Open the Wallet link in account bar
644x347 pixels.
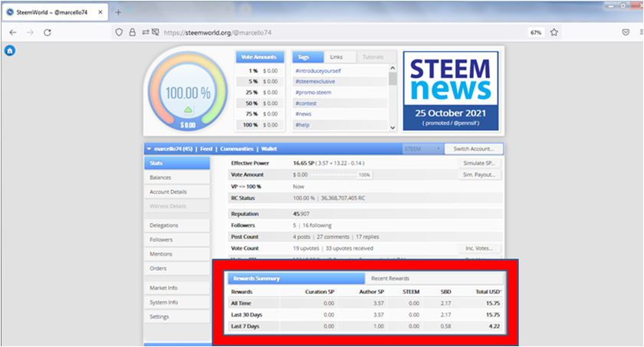click(269, 149)
